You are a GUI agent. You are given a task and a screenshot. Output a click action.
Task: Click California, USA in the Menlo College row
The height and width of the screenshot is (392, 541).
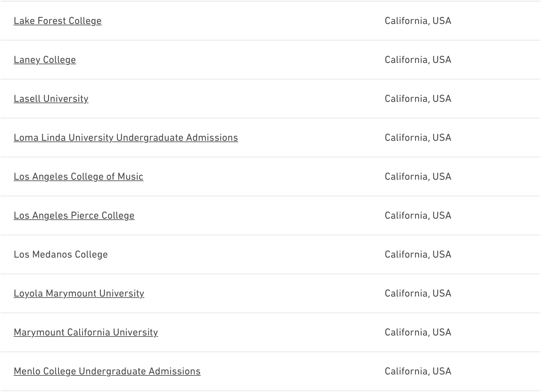[418, 371]
